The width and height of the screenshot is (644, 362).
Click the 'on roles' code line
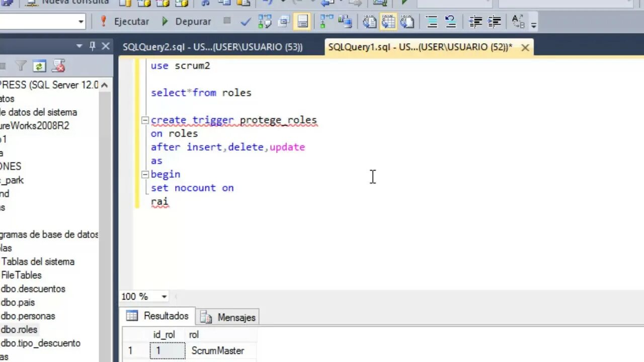point(174,134)
